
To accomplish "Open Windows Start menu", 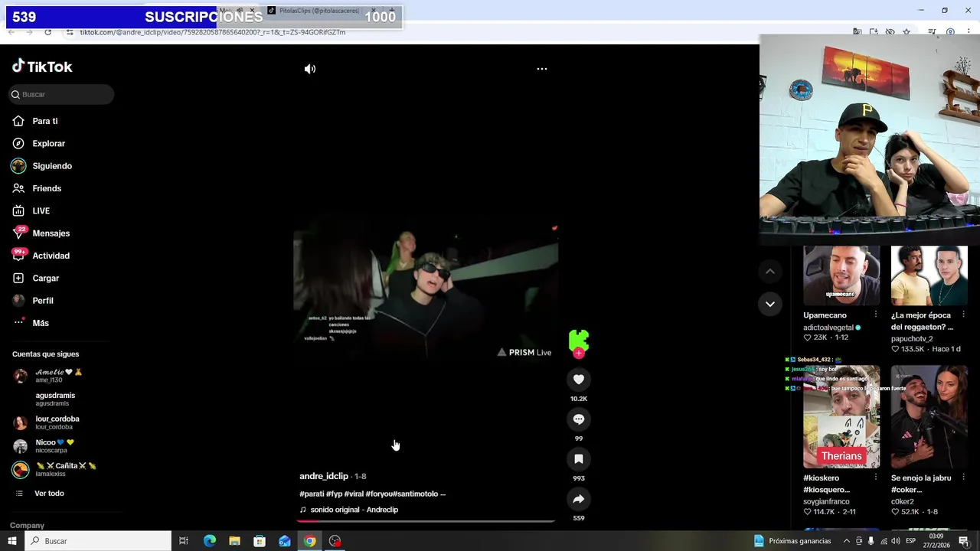I will (x=11, y=541).
